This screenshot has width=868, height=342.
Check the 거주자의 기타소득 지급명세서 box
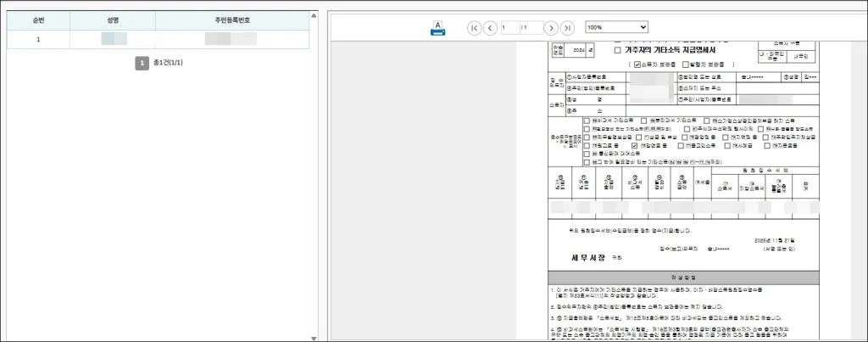(617, 51)
